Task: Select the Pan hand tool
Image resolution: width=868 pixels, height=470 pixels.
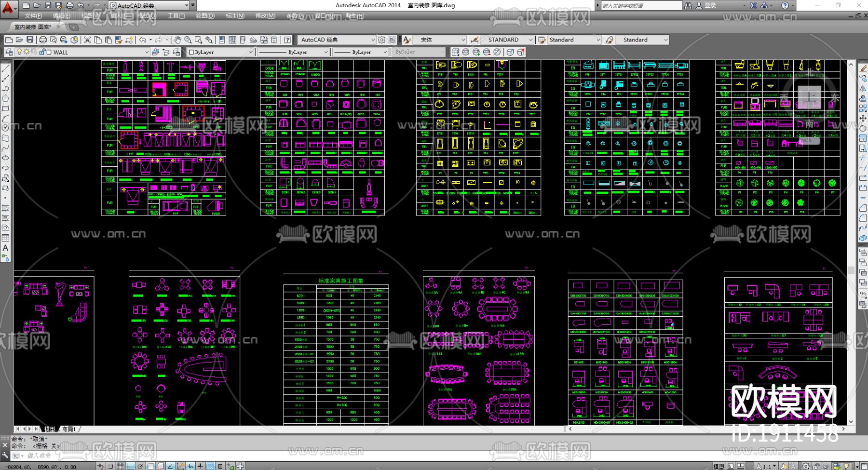Action: 177,40
